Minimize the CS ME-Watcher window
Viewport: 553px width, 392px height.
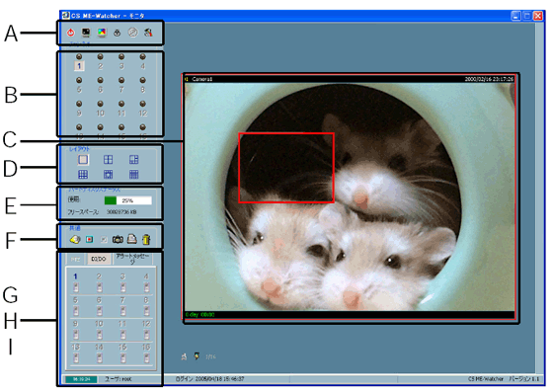click(x=515, y=16)
